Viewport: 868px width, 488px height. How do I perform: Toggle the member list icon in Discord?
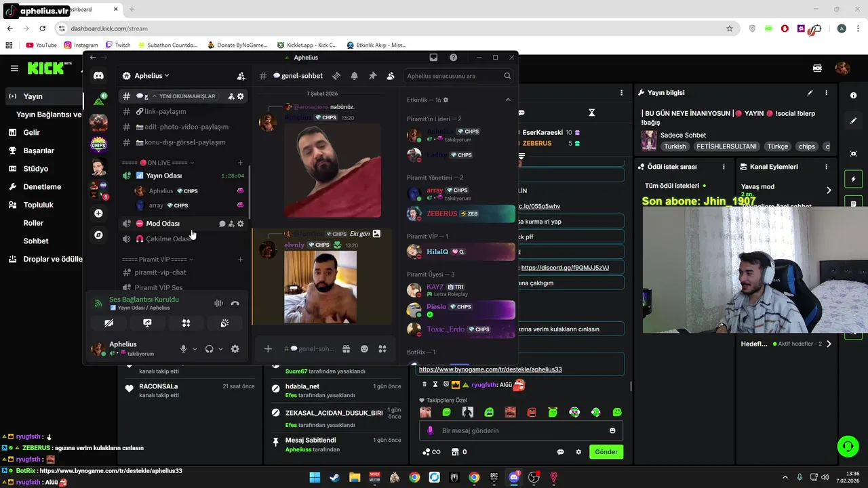(391, 76)
